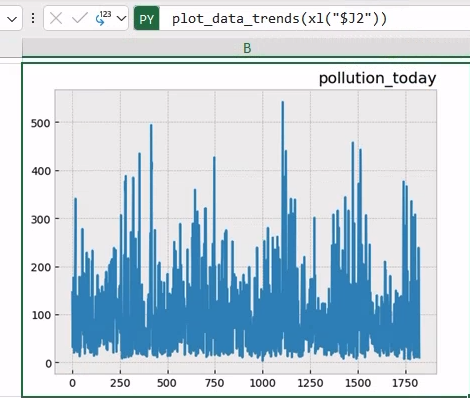The height and width of the screenshot is (398, 470).
Task: Expand the Python output type dropdown arrow
Action: pyautogui.click(x=122, y=18)
